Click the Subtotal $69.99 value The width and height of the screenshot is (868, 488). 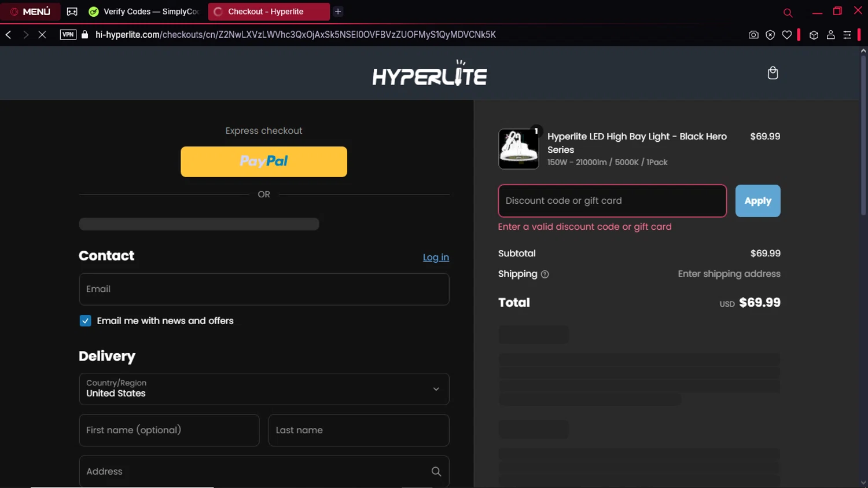point(765,254)
